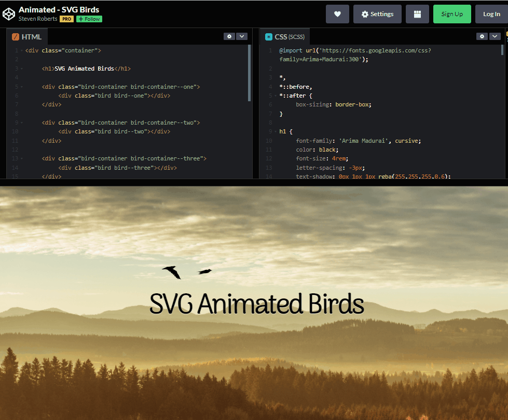Click 'bird-container--one' in HTML code
Screen dimensions: 508x420
162,87
